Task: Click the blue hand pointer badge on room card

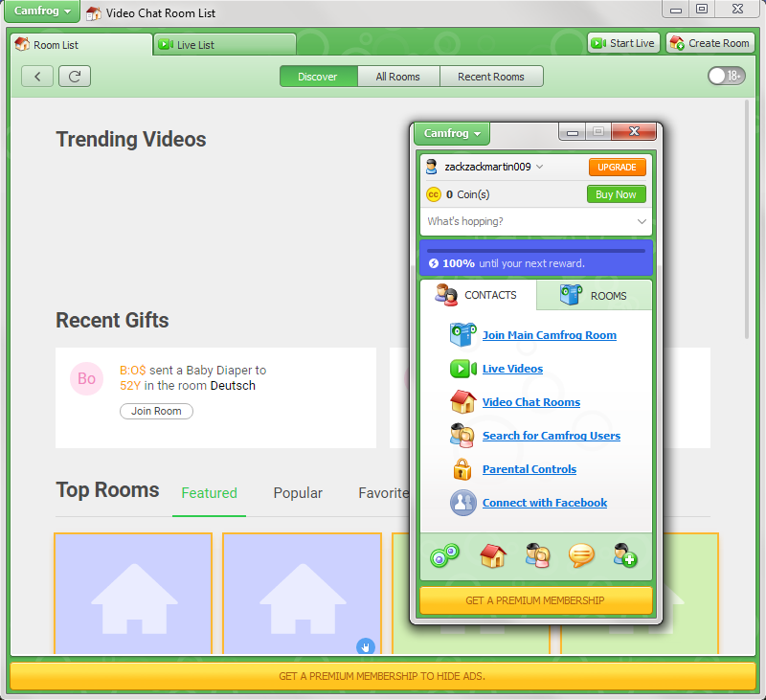Action: tap(366, 646)
